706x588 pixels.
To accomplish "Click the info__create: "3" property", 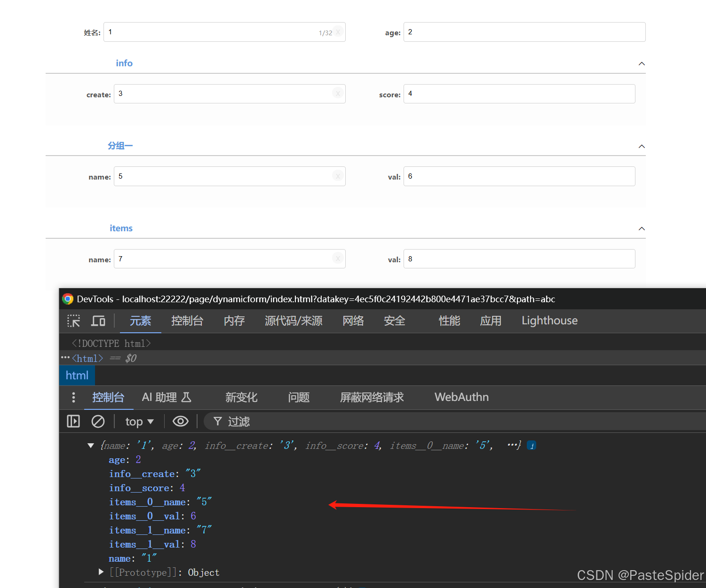I will (x=155, y=474).
